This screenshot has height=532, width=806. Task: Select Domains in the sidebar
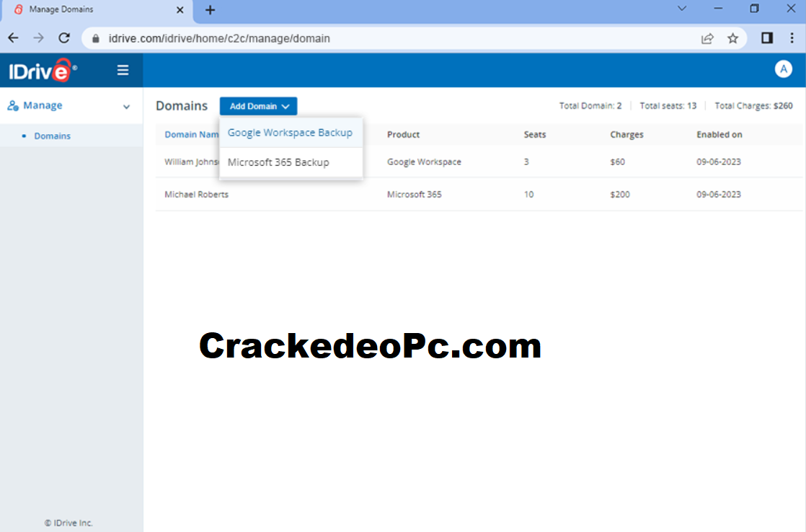click(x=53, y=136)
